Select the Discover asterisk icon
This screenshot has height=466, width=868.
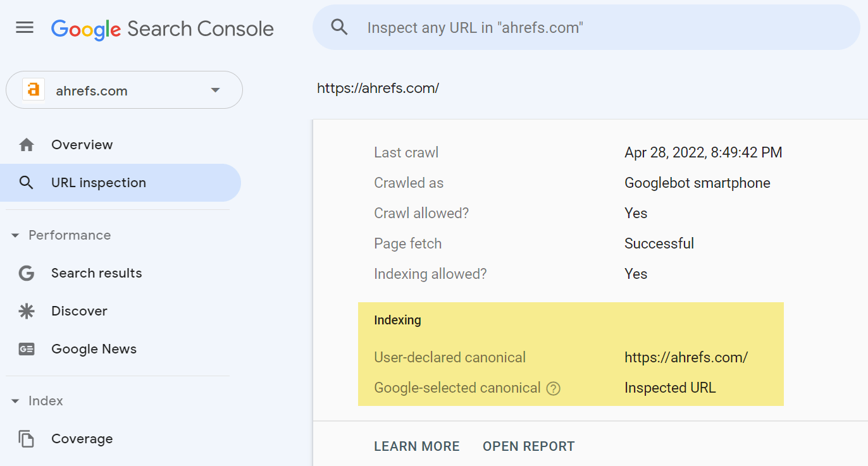click(x=26, y=310)
